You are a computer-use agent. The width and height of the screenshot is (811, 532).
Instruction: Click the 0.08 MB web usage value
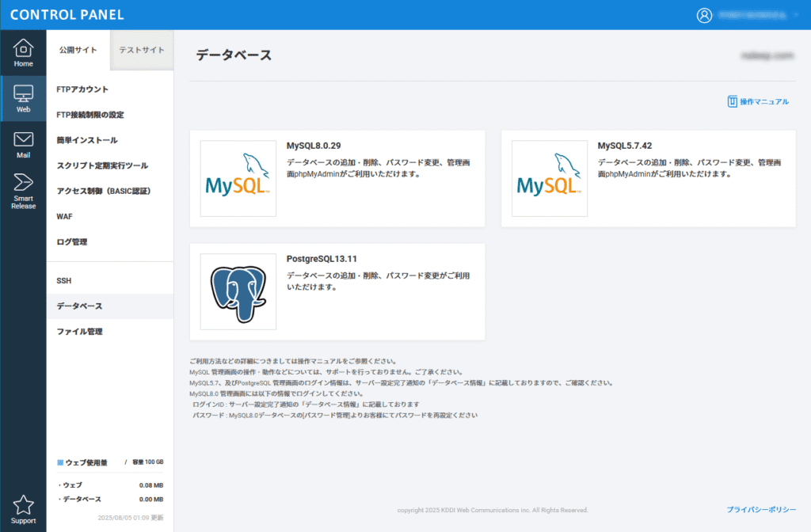151,485
